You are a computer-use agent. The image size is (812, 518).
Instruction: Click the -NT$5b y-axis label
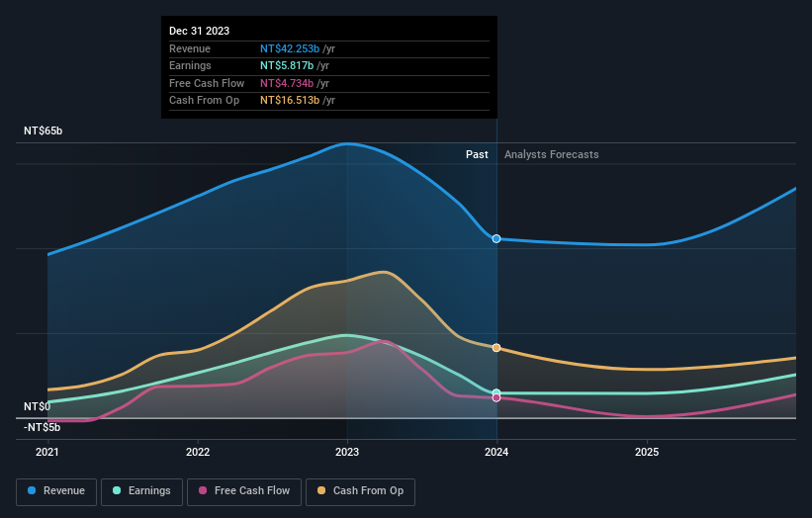(x=42, y=427)
